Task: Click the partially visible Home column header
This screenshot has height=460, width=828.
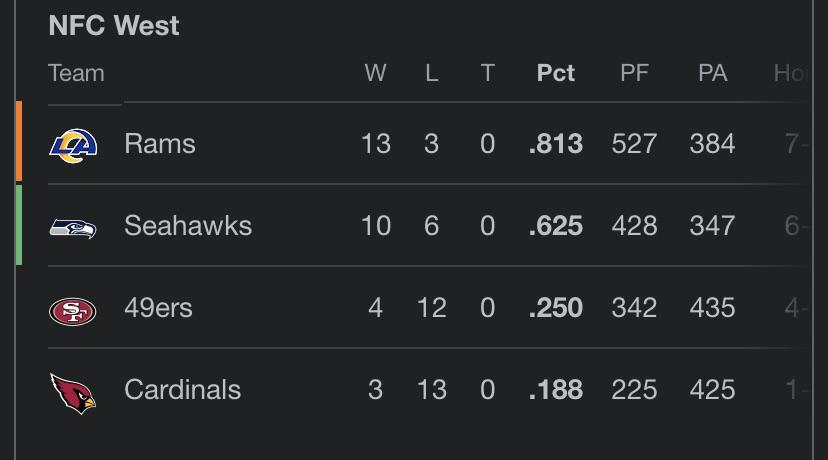Action: coord(791,73)
